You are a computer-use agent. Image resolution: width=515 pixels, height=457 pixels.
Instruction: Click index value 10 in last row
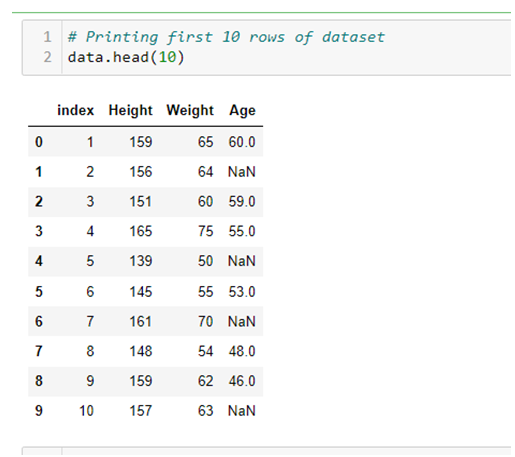tap(86, 411)
